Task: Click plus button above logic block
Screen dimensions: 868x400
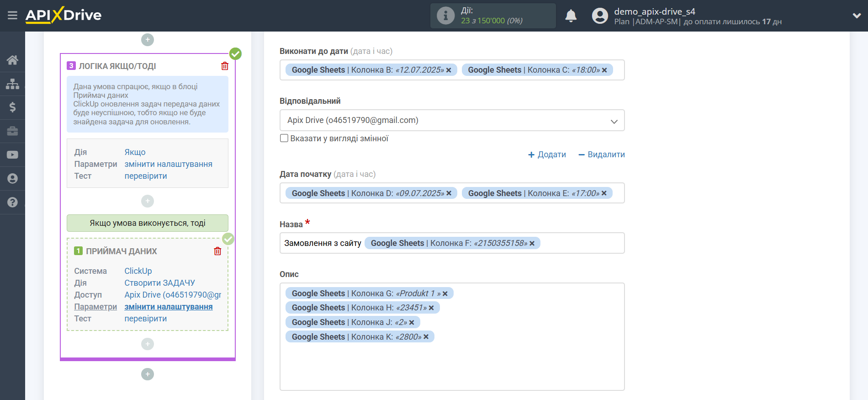Action: tap(148, 40)
